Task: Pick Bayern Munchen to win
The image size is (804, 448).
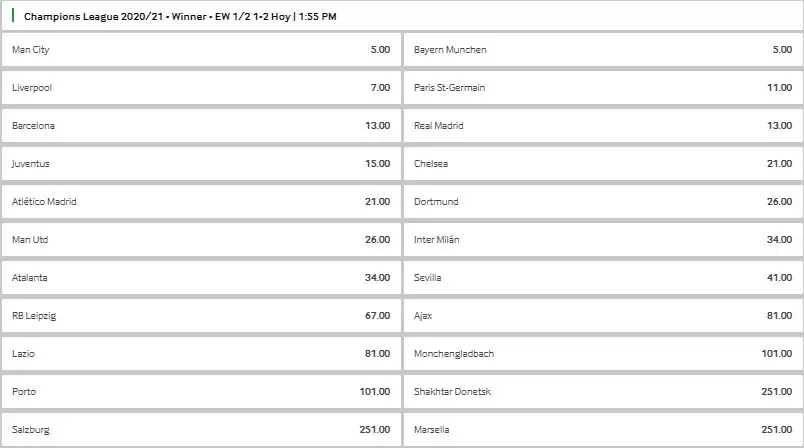Action: point(602,49)
